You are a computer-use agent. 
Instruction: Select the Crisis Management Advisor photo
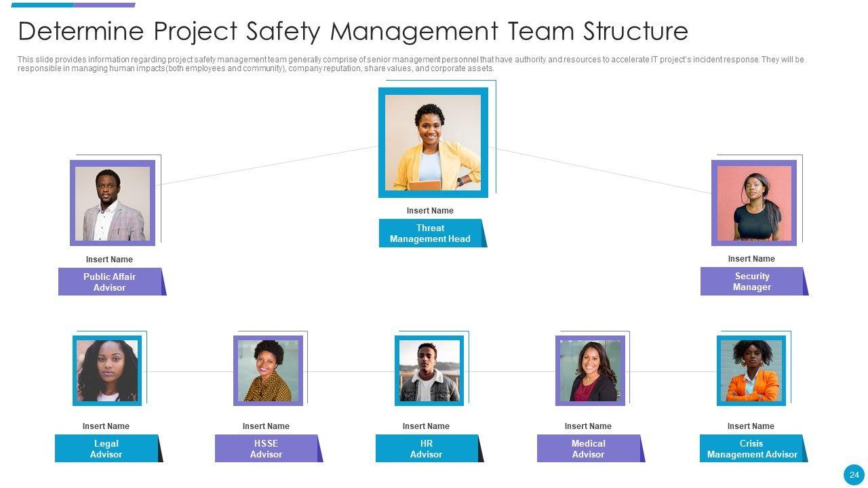pyautogui.click(x=751, y=371)
